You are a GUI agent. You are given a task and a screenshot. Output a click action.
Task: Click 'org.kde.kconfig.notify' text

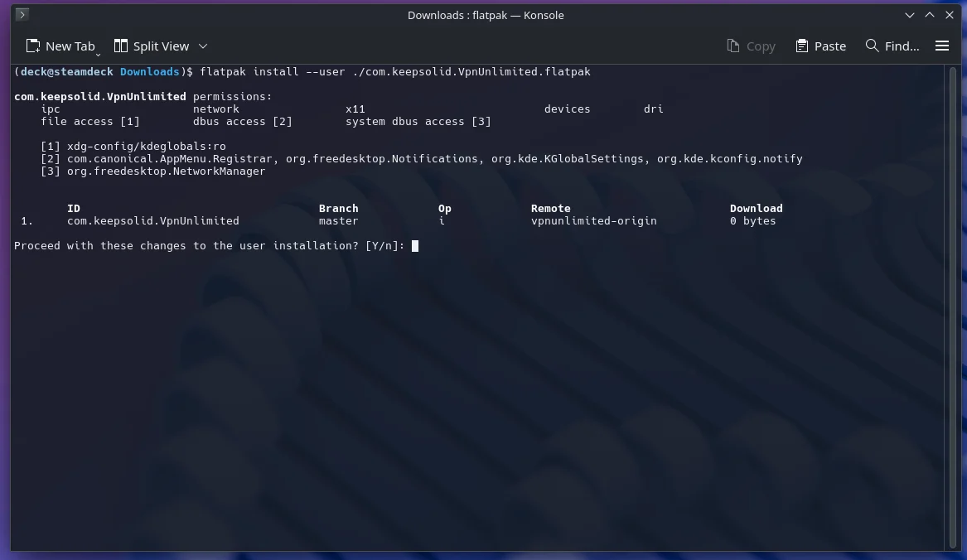click(729, 158)
